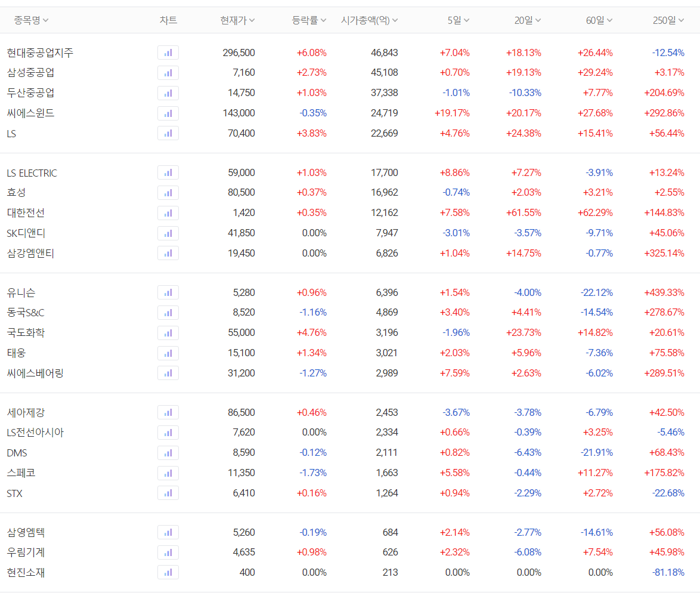Viewport: 700px width, 602px height.
Task: Open 스페코 stock name link
Action: click(21, 473)
